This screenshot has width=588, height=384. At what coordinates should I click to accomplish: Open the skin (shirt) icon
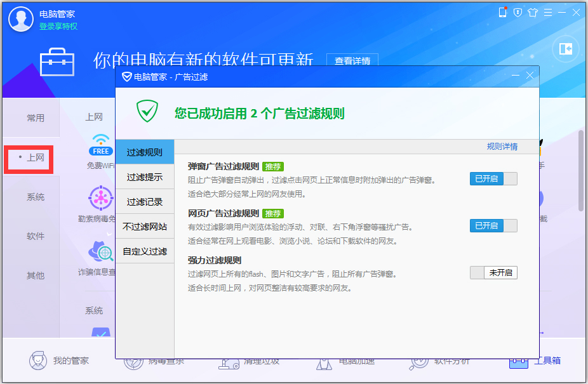click(x=533, y=13)
